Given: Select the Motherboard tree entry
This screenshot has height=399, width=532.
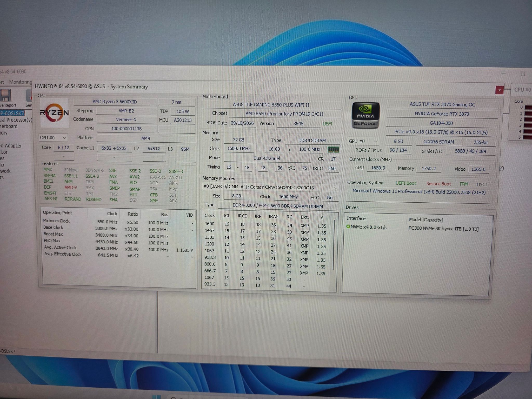Looking at the screenshot, I should [x=9, y=126].
